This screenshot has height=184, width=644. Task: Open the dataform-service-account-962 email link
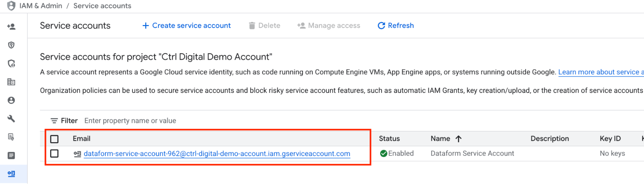coord(217,154)
